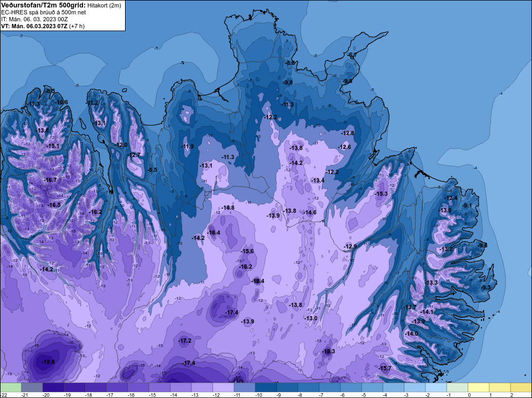
Task: Click the -18.4 temperature value
Action: pyautogui.click(x=257, y=281)
